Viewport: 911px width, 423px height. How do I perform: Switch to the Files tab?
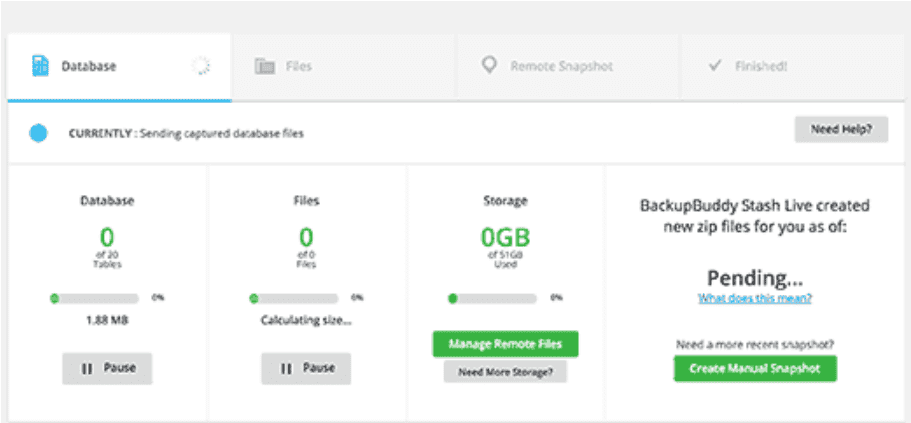click(x=344, y=66)
